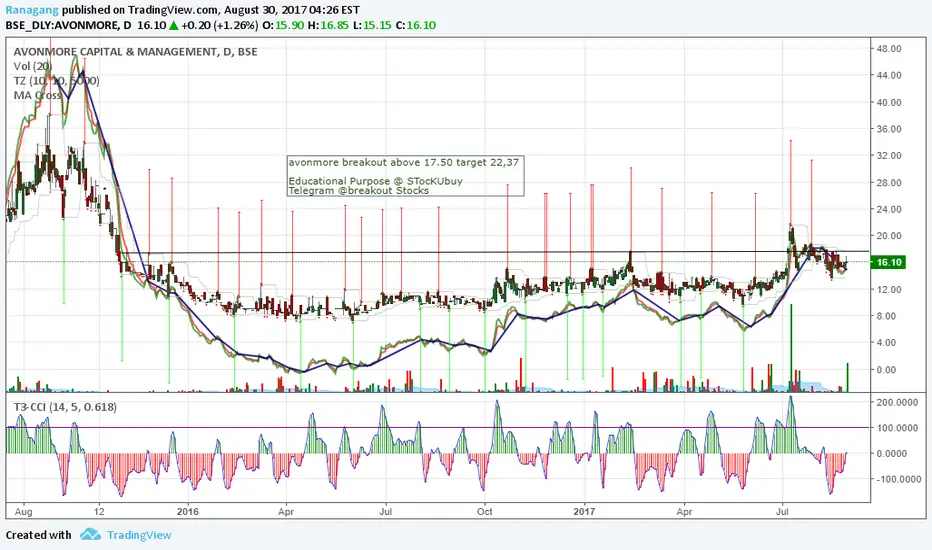Image resolution: width=932 pixels, height=550 pixels.
Task: Click the 0.00 price axis label
Action: (887, 370)
